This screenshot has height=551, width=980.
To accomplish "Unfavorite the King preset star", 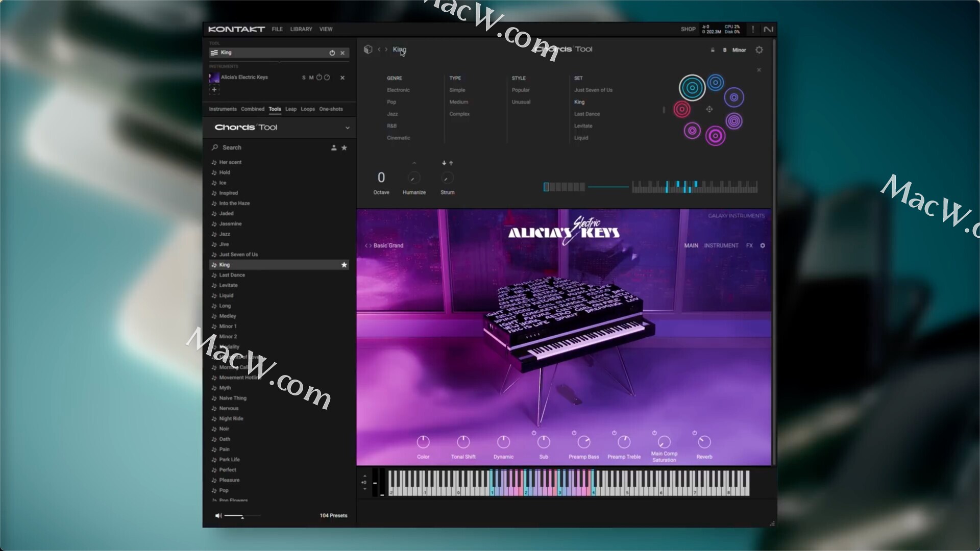I will click(344, 265).
